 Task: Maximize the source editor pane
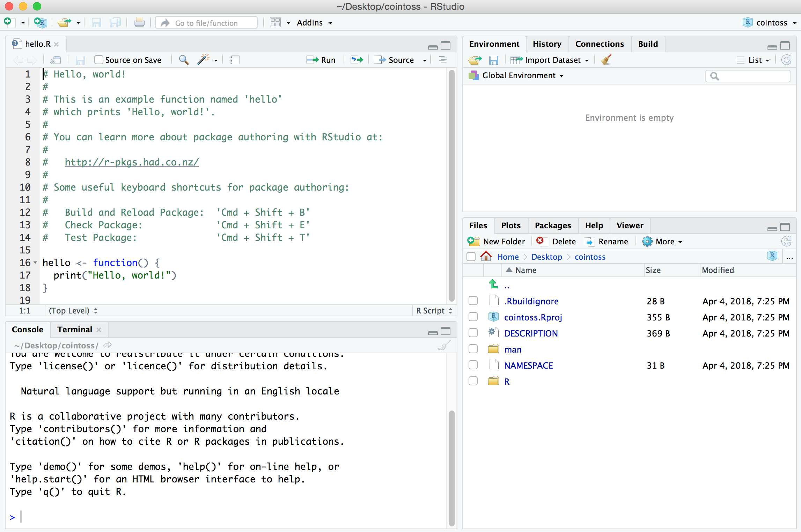pyautogui.click(x=446, y=45)
